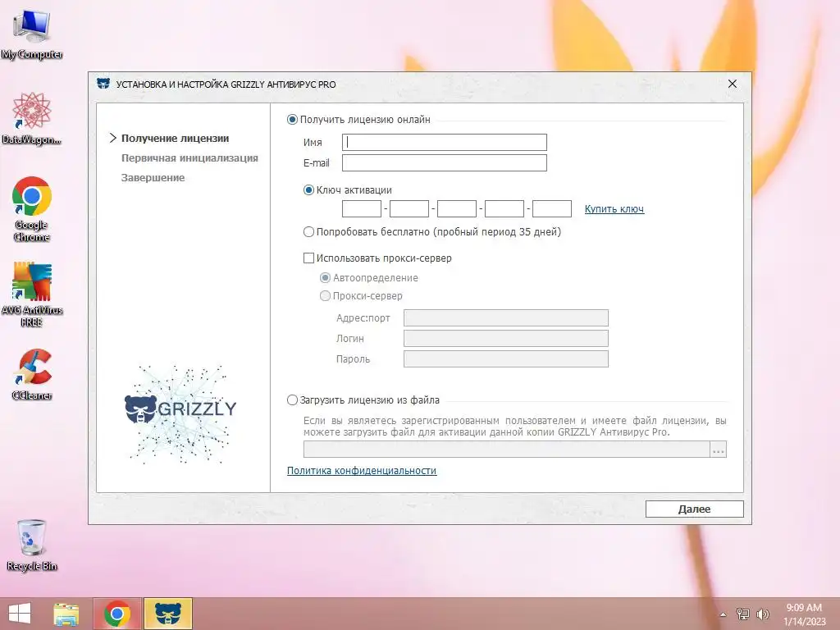
Task: Click the license file path field
Action: click(x=506, y=450)
